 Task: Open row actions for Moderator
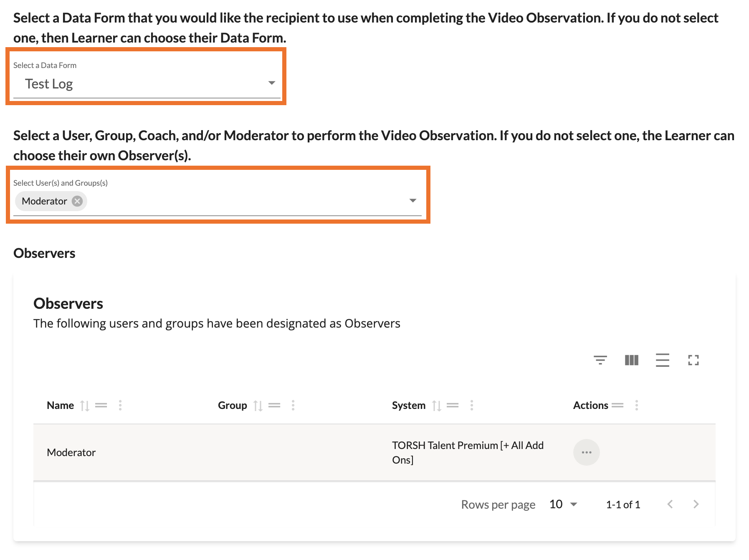click(586, 452)
